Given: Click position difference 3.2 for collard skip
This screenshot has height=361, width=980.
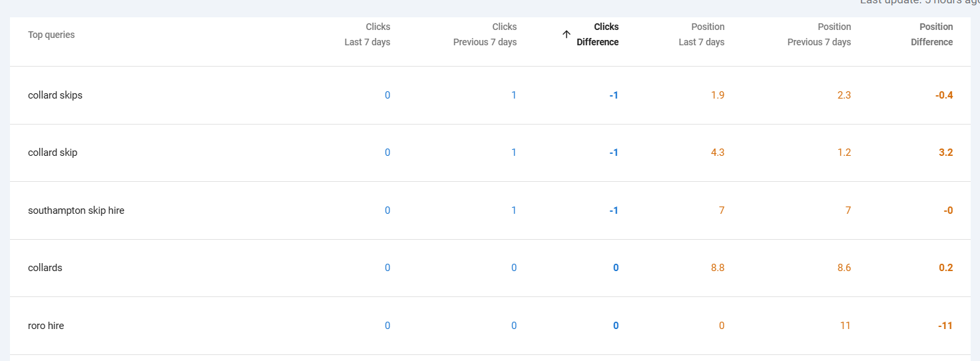Looking at the screenshot, I should pyautogui.click(x=945, y=153).
